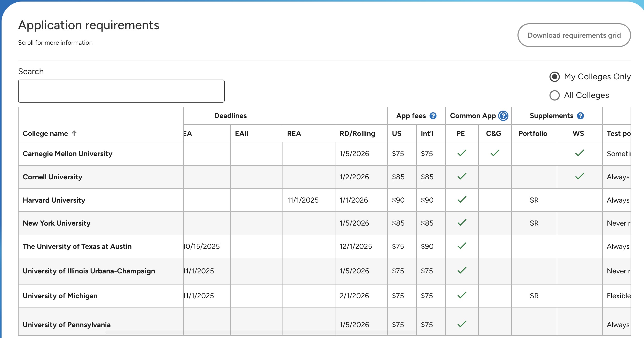Screen dimensions: 644x338
Task: Focus the Search input field
Action: [x=121, y=91]
